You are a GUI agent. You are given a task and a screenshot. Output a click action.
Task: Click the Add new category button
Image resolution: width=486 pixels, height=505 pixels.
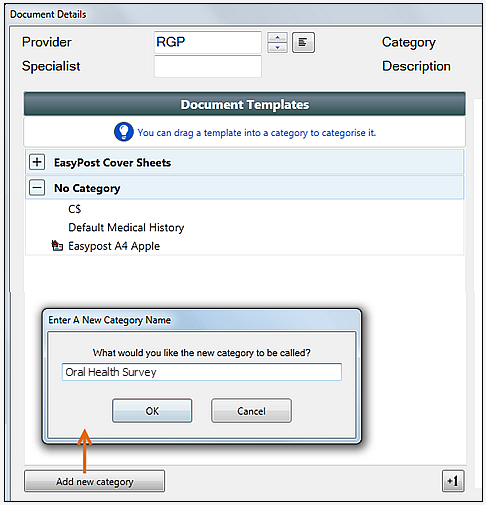tap(95, 481)
